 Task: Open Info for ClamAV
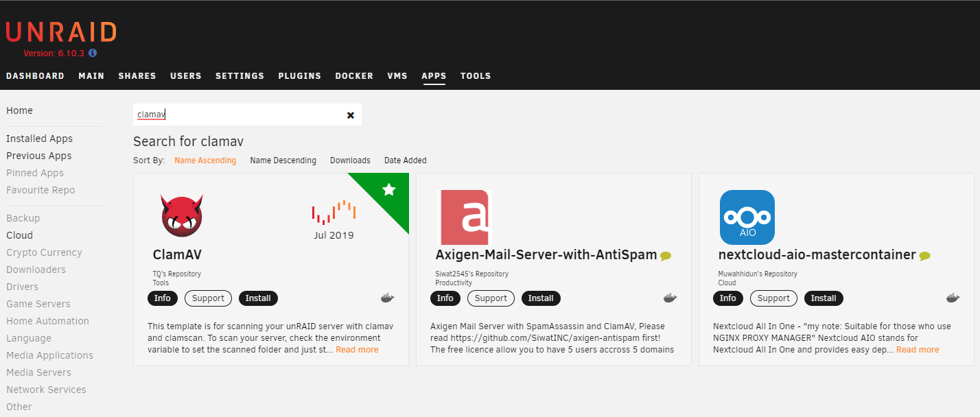[163, 298]
